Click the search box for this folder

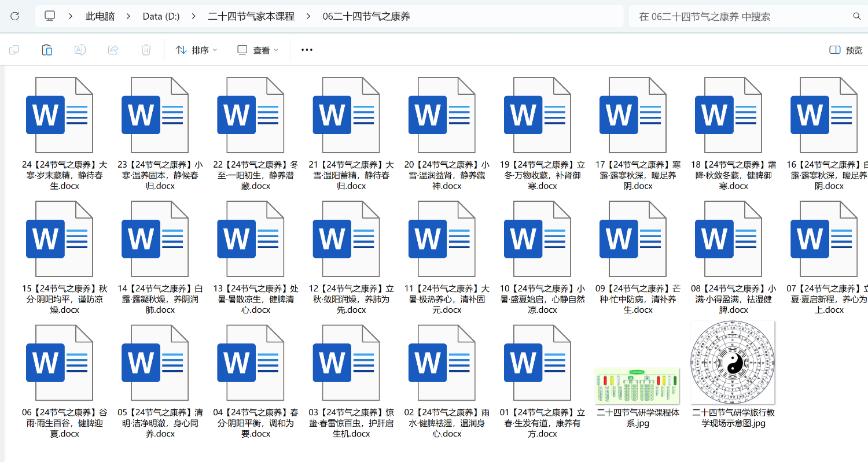741,16
